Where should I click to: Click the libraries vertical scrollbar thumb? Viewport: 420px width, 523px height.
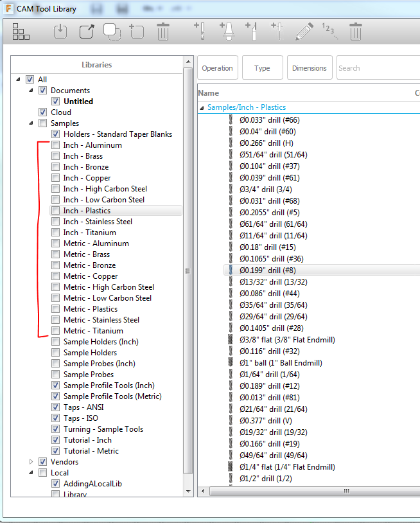[188, 271]
